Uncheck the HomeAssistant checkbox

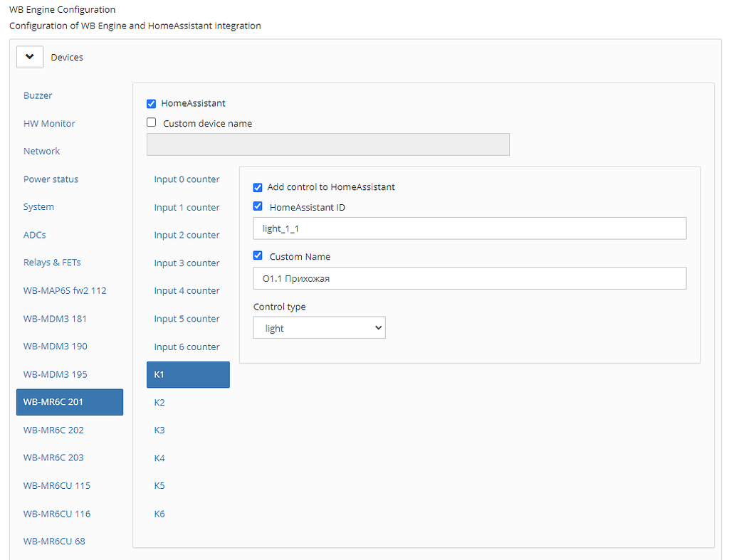pos(151,104)
